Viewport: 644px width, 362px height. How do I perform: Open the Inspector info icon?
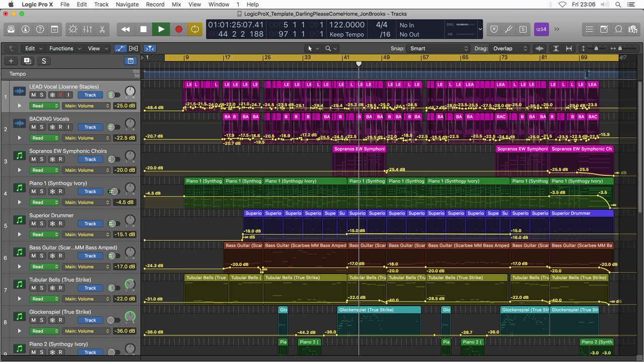coord(25,29)
